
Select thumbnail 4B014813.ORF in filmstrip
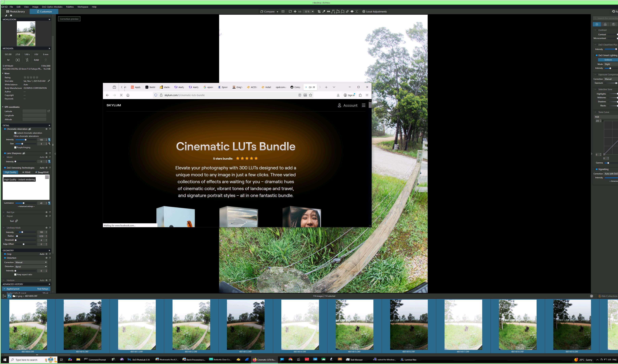[245, 324]
